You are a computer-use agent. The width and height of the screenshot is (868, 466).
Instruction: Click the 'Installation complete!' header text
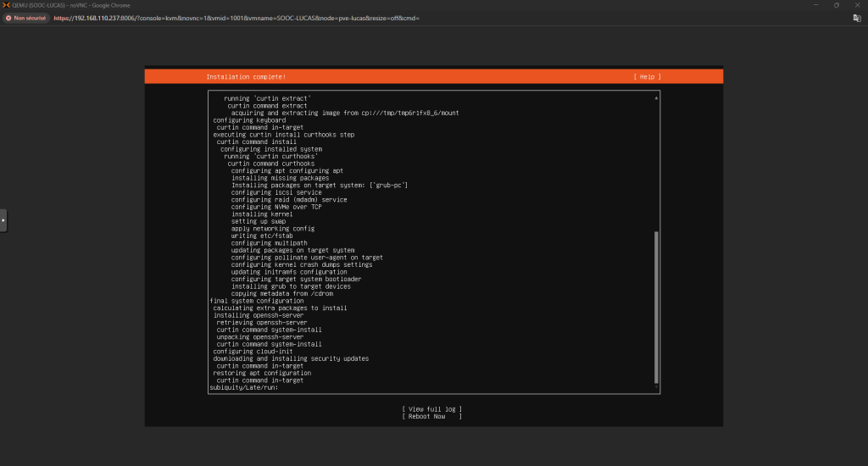(x=246, y=77)
